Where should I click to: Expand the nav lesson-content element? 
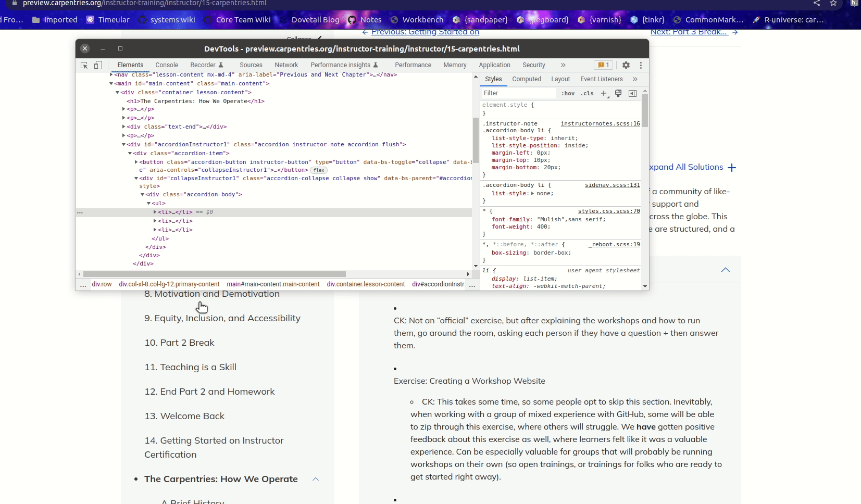111,74
